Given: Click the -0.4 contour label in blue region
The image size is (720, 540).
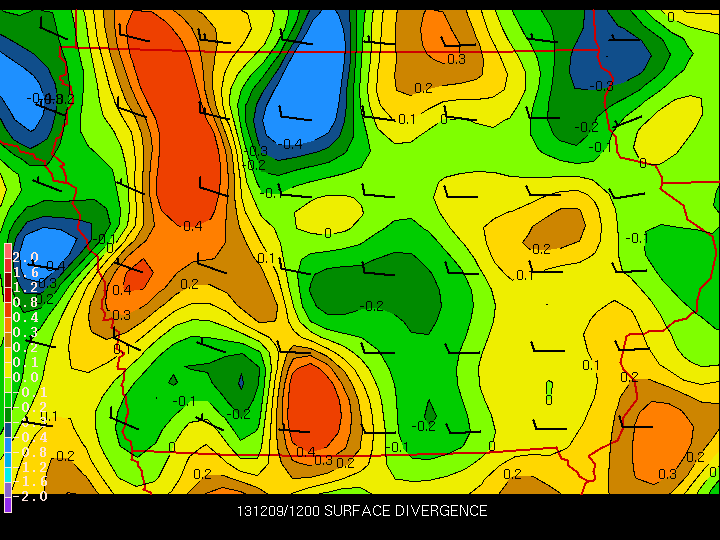Looking at the screenshot, I should pyautogui.click(x=290, y=144).
